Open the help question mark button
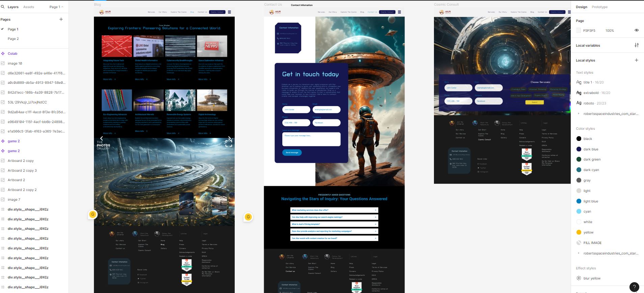Screen dimensions: 644x293 [634, 287]
